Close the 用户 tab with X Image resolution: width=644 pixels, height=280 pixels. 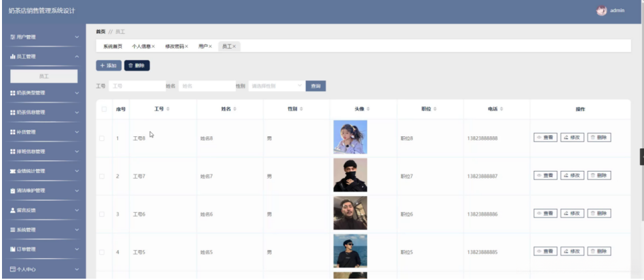tap(210, 47)
